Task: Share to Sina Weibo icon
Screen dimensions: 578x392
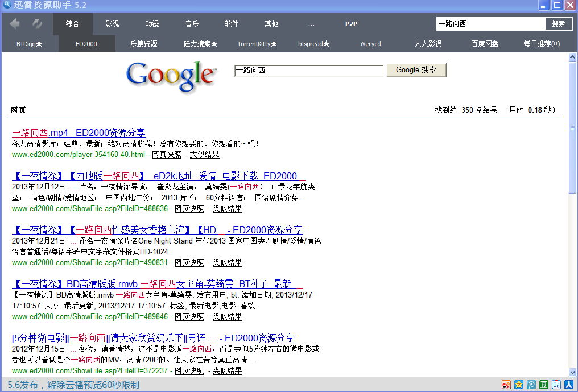Action: [506, 385]
